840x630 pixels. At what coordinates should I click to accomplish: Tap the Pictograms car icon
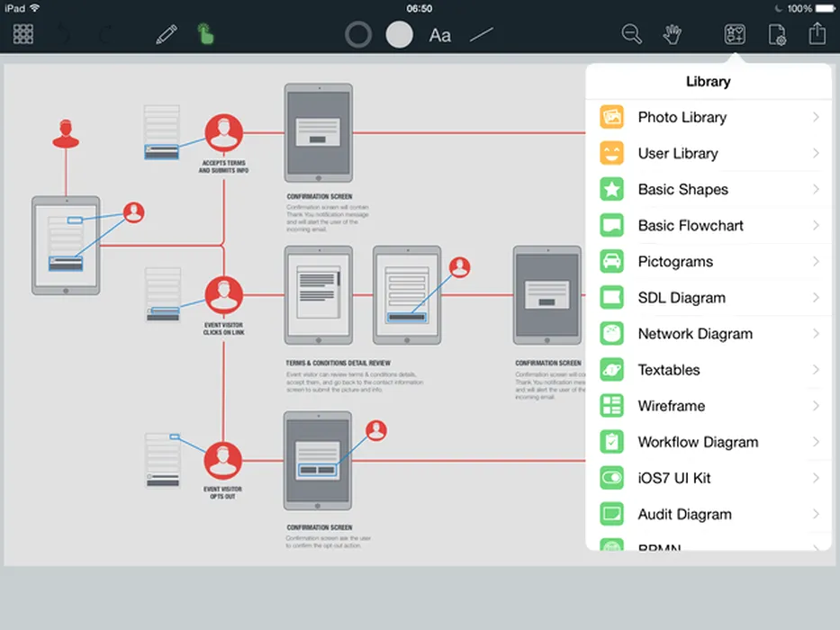pyautogui.click(x=611, y=261)
